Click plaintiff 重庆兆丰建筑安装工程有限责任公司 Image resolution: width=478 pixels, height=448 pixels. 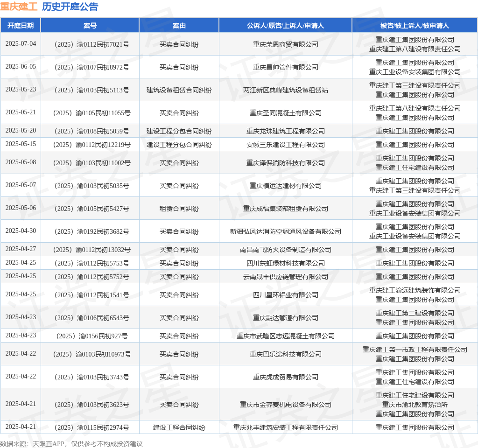tap(285, 427)
